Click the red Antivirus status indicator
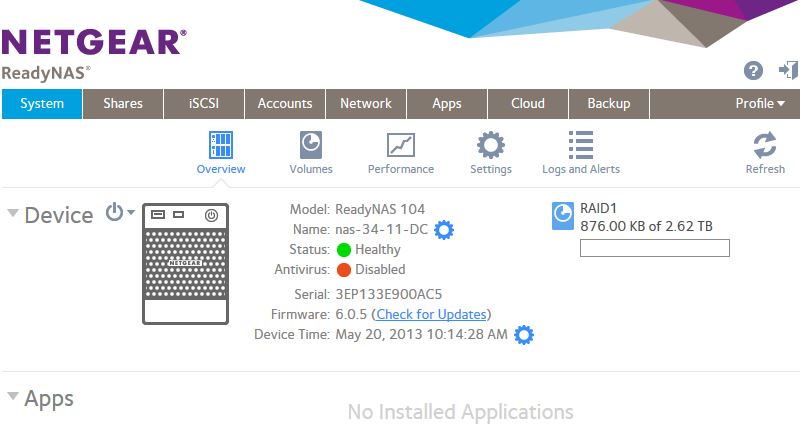Screen dimensions: 803x435 point(344,270)
